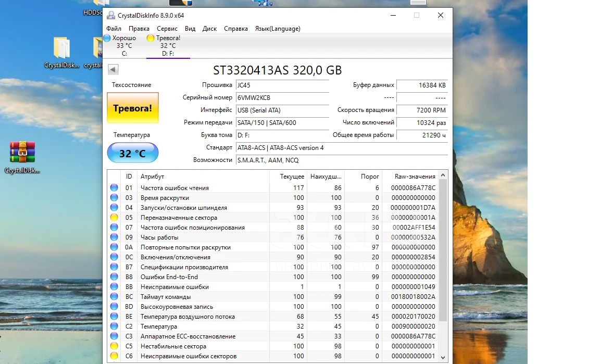Click the Raw-значения column header
The height and width of the screenshot is (364, 600).
410,177
